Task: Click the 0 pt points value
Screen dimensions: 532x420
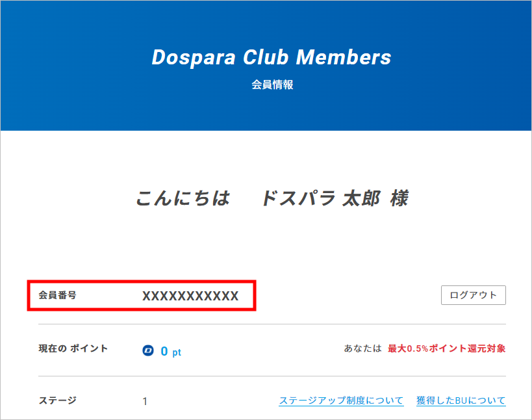Action: 171,351
